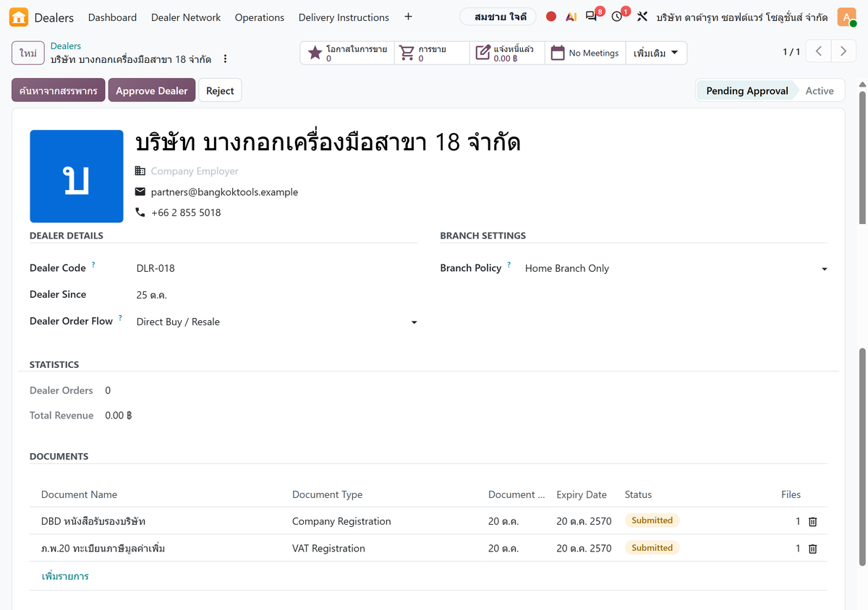This screenshot has height=610, width=868.
Task: Click the opportunities star smart button
Action: click(x=348, y=53)
